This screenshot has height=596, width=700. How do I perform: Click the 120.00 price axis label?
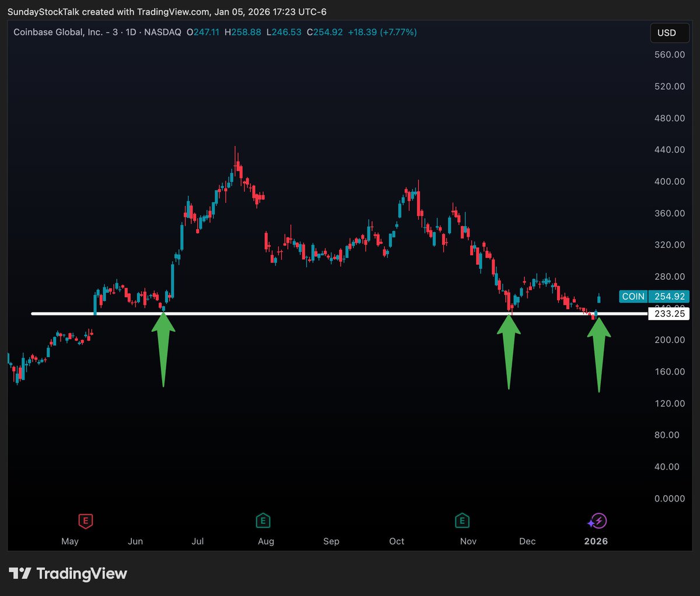[x=670, y=404]
